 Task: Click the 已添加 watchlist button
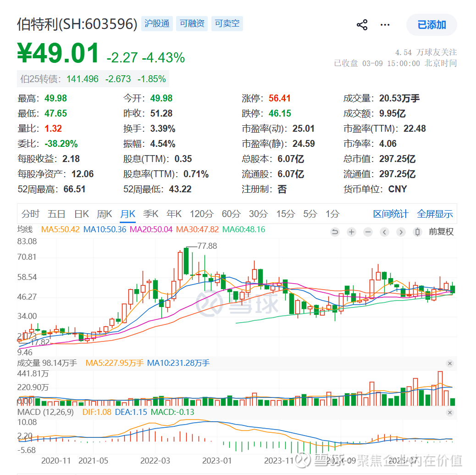432,25
